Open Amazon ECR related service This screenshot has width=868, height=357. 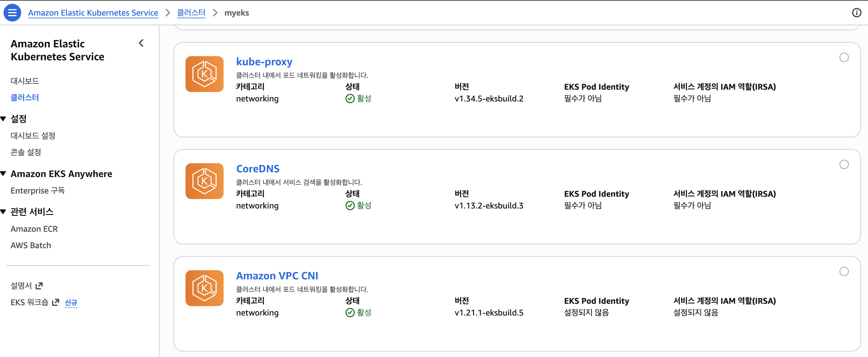(34, 229)
